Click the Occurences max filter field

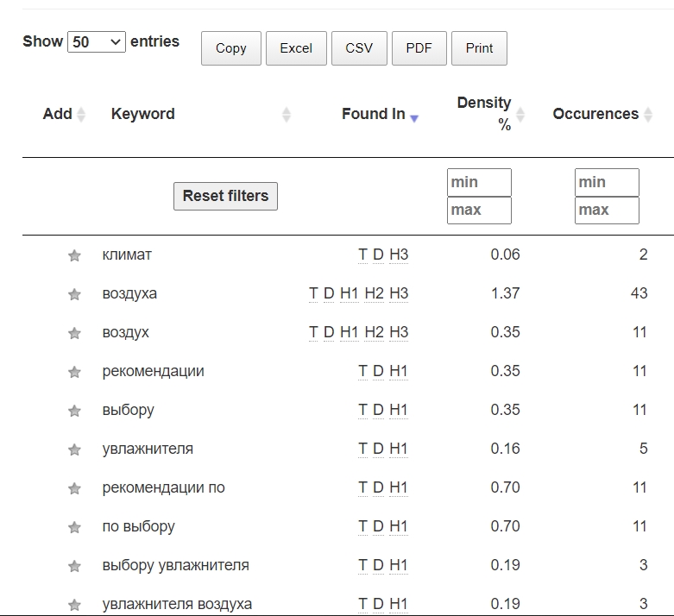(607, 210)
